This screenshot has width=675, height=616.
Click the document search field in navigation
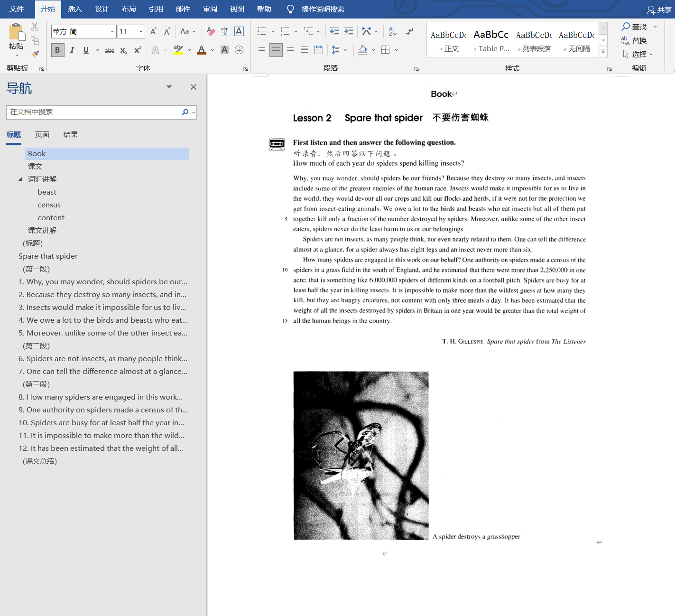(94, 112)
